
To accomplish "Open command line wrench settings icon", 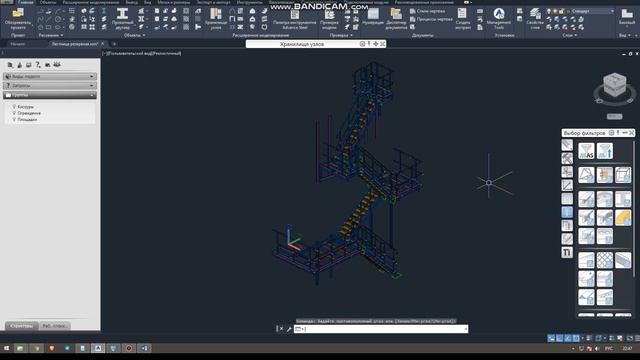I will (289, 329).
